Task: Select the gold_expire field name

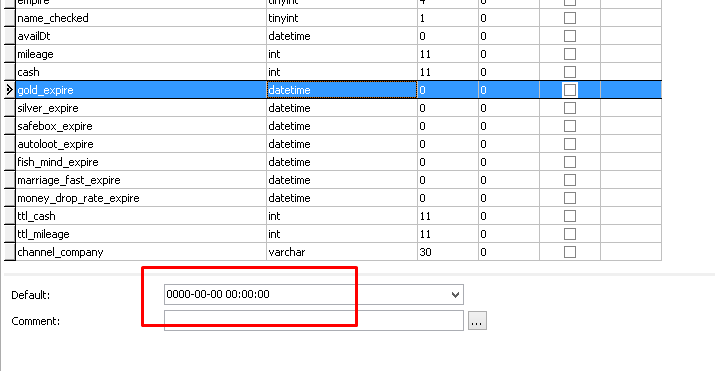Action: click(45, 90)
